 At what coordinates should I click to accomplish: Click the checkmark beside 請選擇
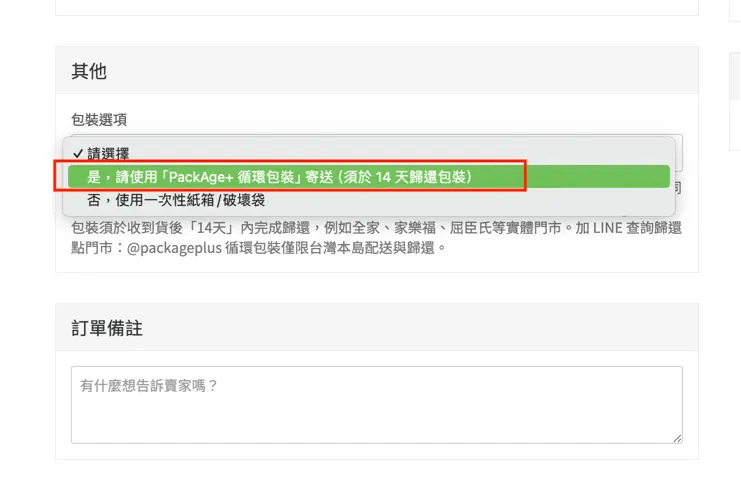coord(78,154)
